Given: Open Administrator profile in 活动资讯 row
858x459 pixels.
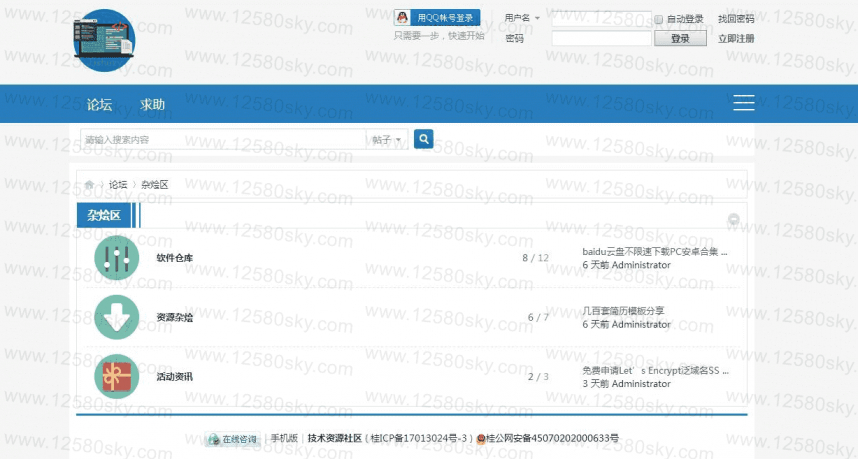Looking at the screenshot, I should 641,384.
